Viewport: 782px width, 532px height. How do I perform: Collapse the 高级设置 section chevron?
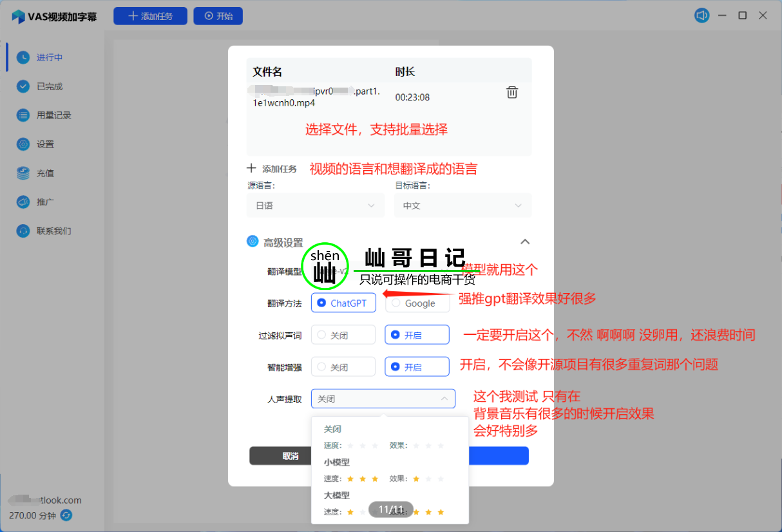[x=525, y=242]
